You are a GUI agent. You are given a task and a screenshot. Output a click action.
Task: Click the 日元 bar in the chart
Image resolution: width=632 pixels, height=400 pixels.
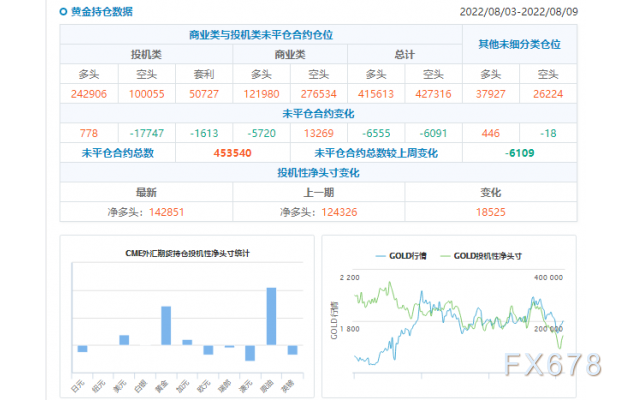pyautogui.click(x=83, y=348)
